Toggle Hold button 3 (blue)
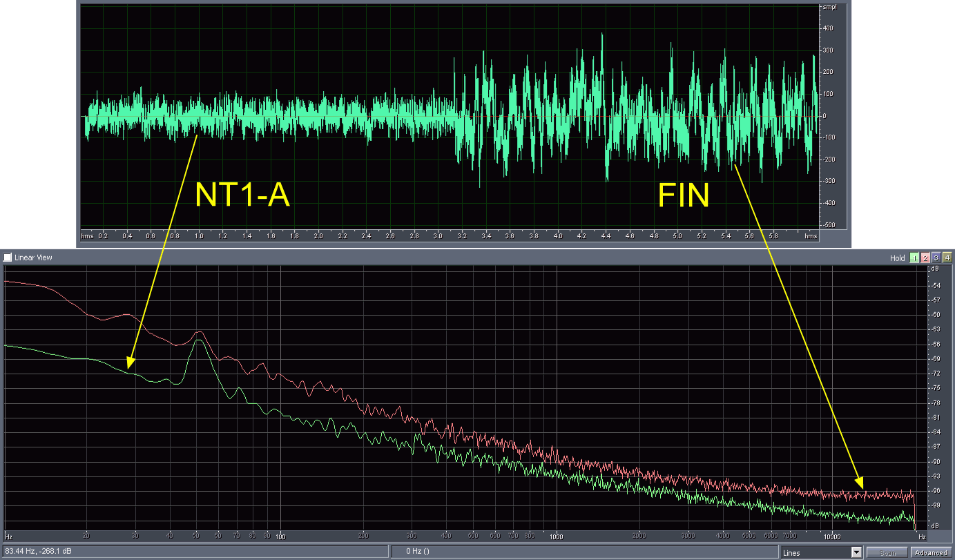The image size is (955, 560). (936, 258)
